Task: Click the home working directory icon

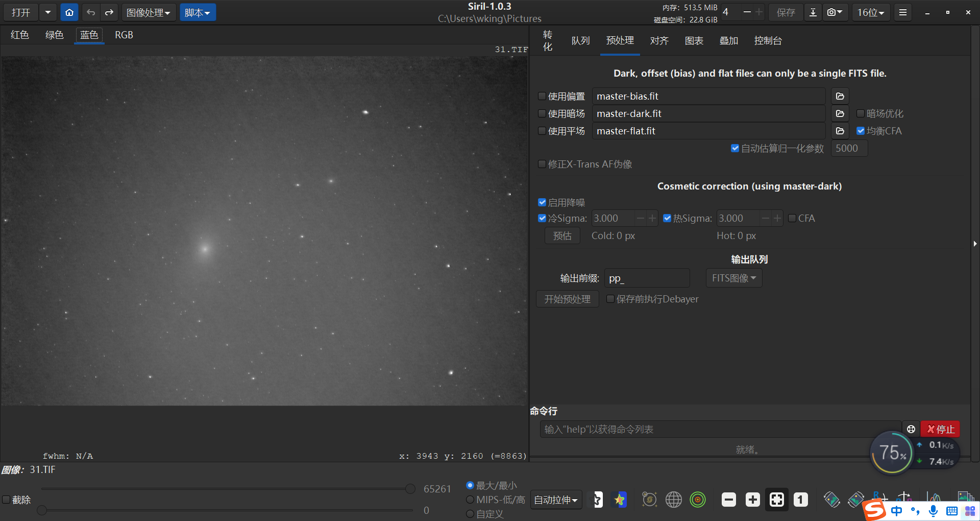Action: (69, 12)
